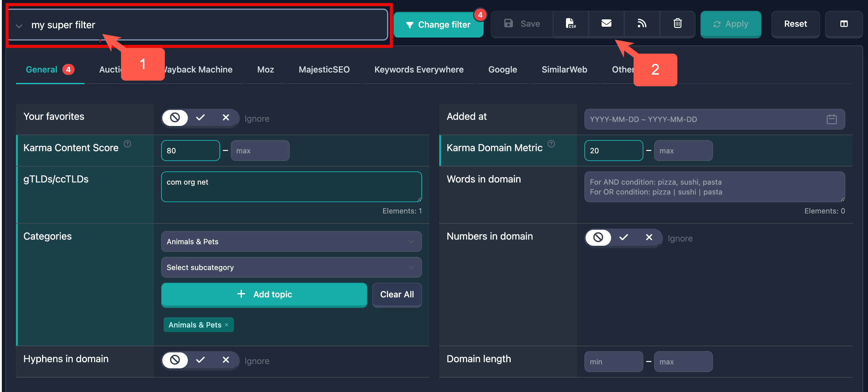
Task: Remove the Animals & Pets tag
Action: pos(226,325)
